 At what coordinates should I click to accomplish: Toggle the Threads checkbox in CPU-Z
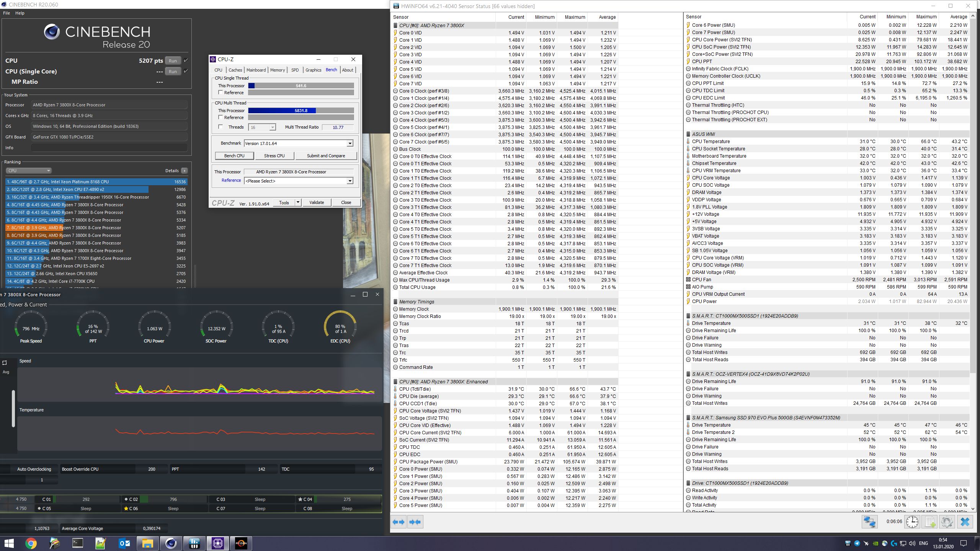(x=220, y=127)
